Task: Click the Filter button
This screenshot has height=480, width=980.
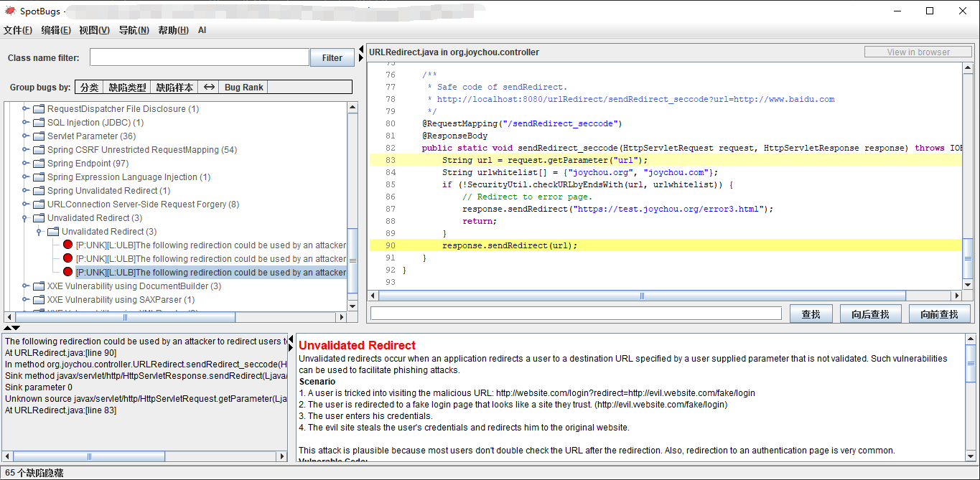Action: point(332,58)
